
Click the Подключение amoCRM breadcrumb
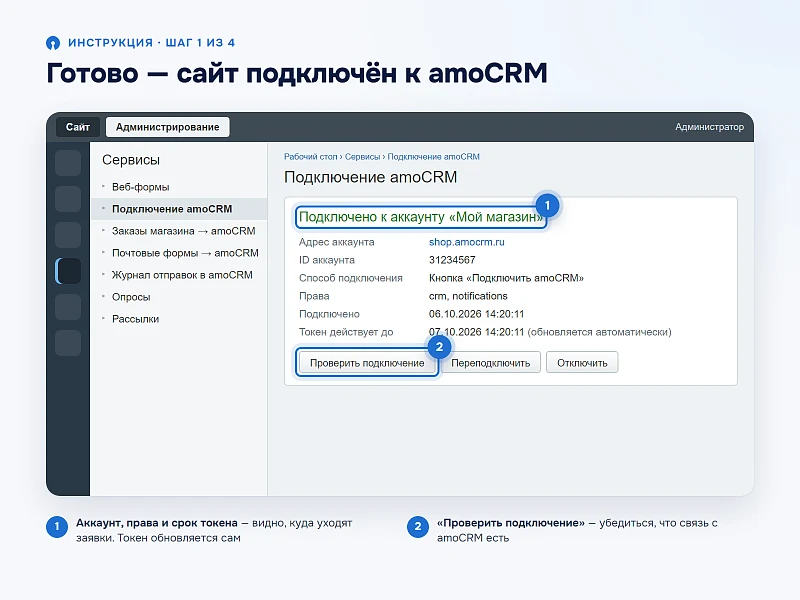click(433, 157)
